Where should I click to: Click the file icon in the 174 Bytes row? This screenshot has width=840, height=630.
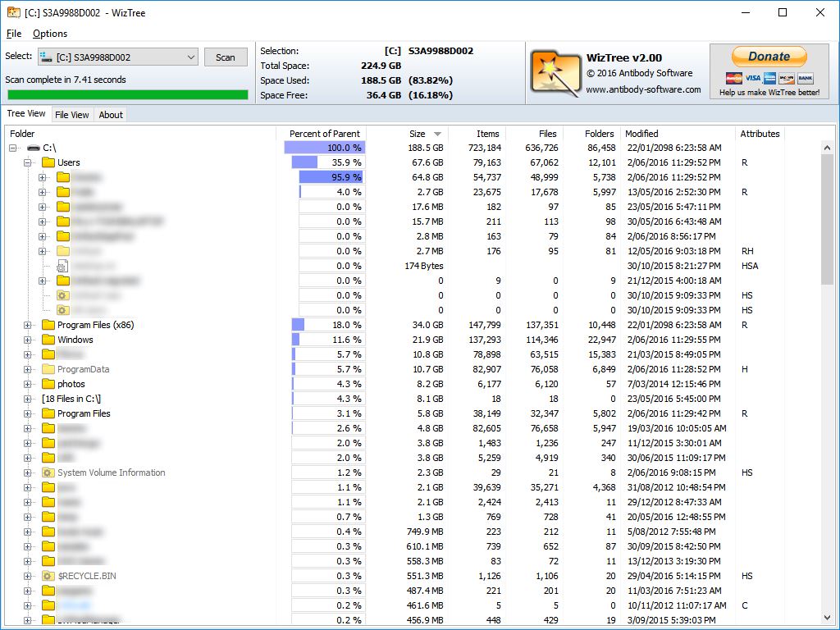click(x=62, y=266)
